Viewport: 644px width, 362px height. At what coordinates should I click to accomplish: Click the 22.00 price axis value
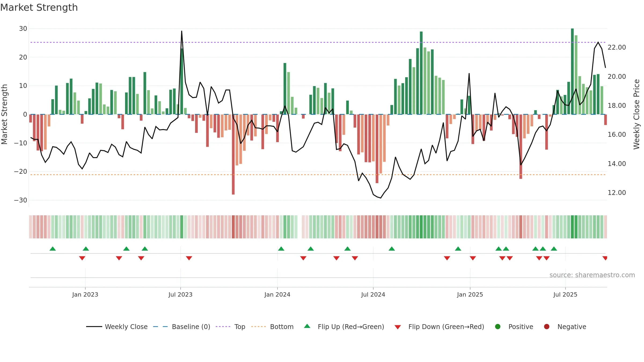[617, 47]
